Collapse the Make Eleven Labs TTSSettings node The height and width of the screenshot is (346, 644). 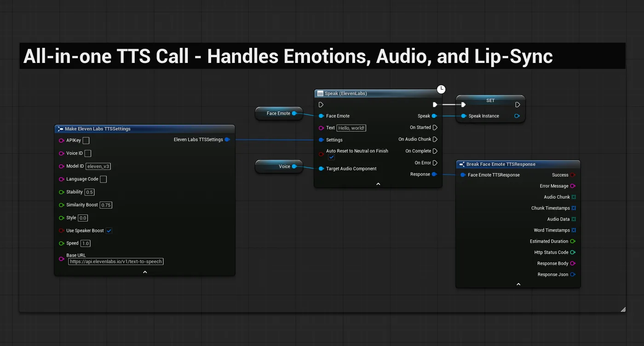[145, 272]
